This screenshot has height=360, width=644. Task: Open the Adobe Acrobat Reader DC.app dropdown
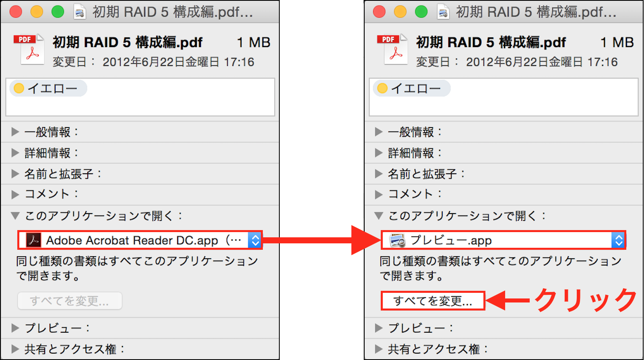(x=140, y=240)
